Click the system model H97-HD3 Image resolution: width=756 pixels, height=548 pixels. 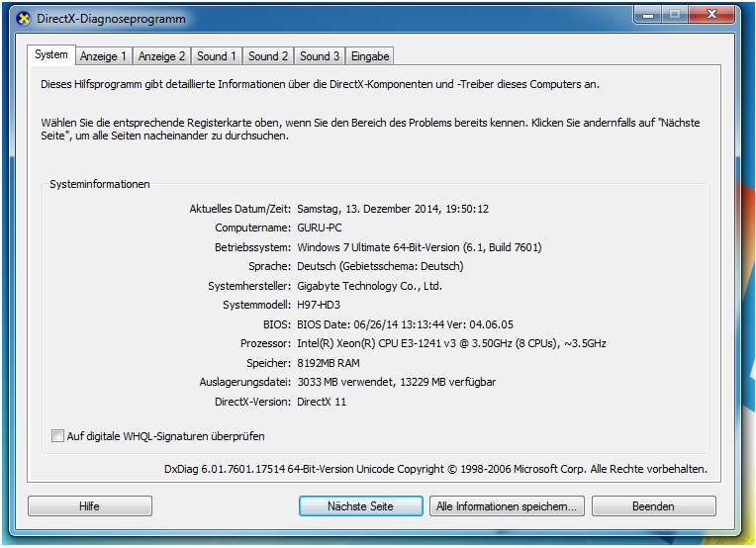click(319, 305)
